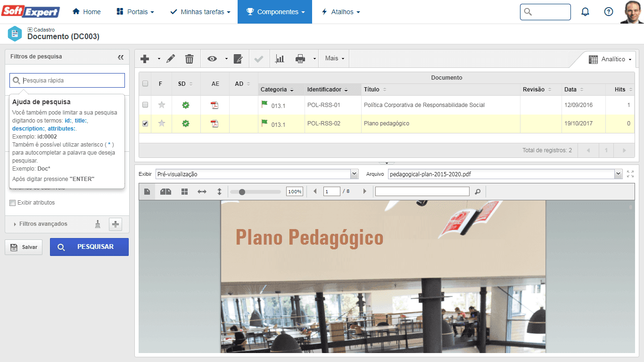Open the Componentes menu
644x362 pixels.
point(275,12)
